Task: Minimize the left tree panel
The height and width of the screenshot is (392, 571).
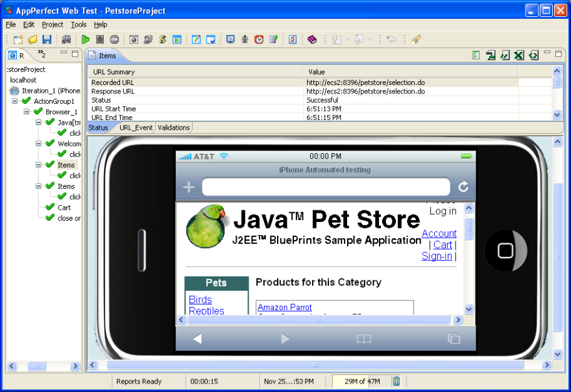Action: (x=64, y=53)
